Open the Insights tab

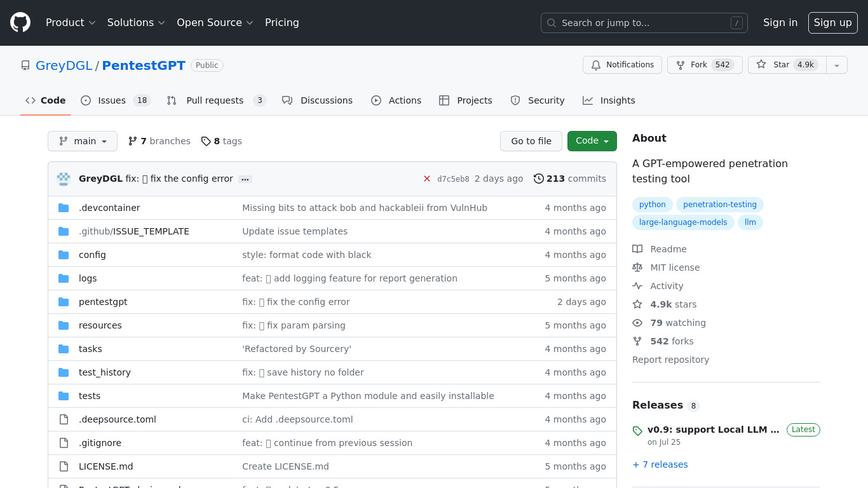(609, 100)
